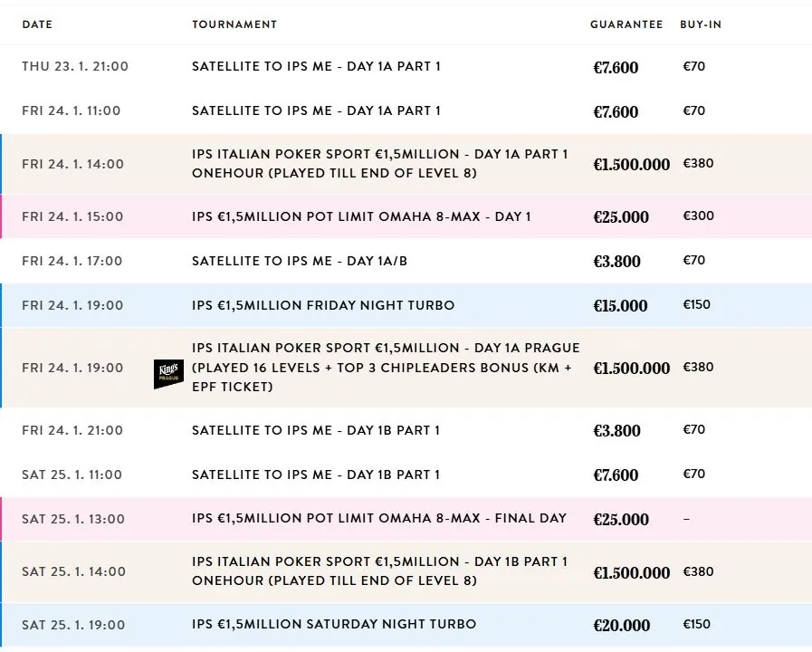This screenshot has height=652, width=812.
Task: Select Friday 21:00 Satellite Day 1B Part 1
Action: [406, 430]
